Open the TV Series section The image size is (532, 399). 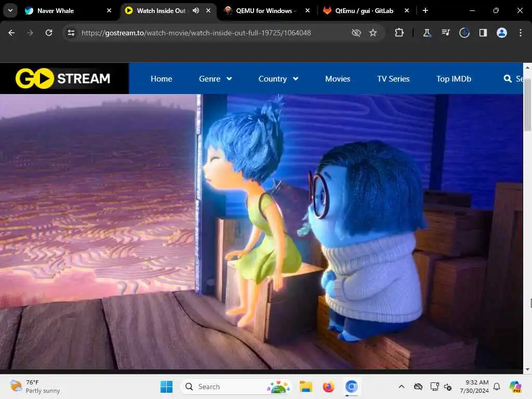click(x=393, y=79)
